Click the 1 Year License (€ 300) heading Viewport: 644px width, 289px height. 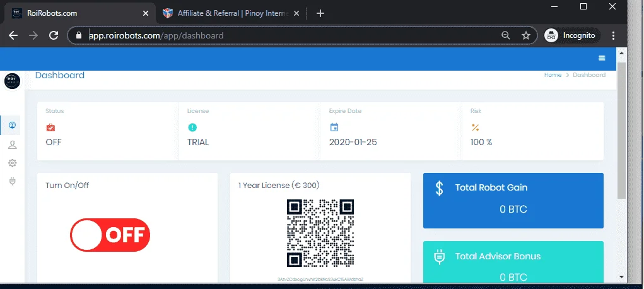click(279, 186)
